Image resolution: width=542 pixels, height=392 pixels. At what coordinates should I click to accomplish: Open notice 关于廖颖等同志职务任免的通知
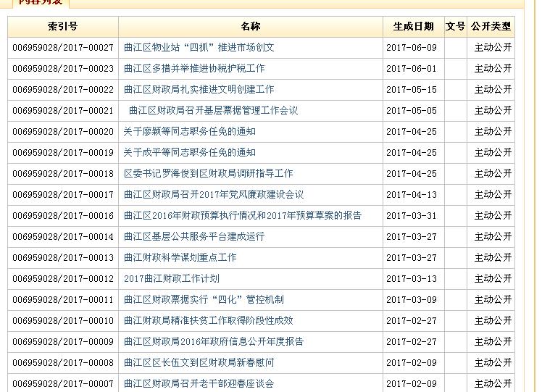pos(189,132)
